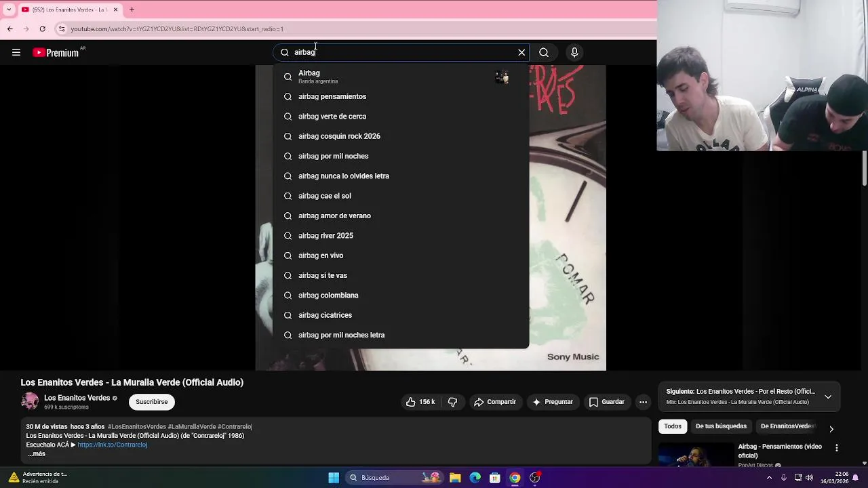Choose suggestion airbag por mil noches
The image size is (868, 488).
click(x=401, y=156)
